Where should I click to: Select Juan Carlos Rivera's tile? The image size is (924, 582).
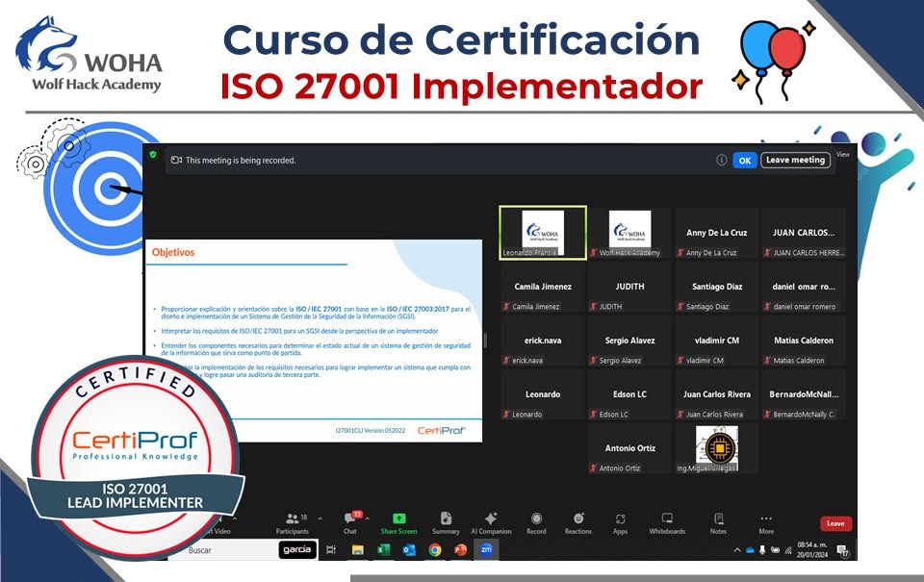(716, 395)
